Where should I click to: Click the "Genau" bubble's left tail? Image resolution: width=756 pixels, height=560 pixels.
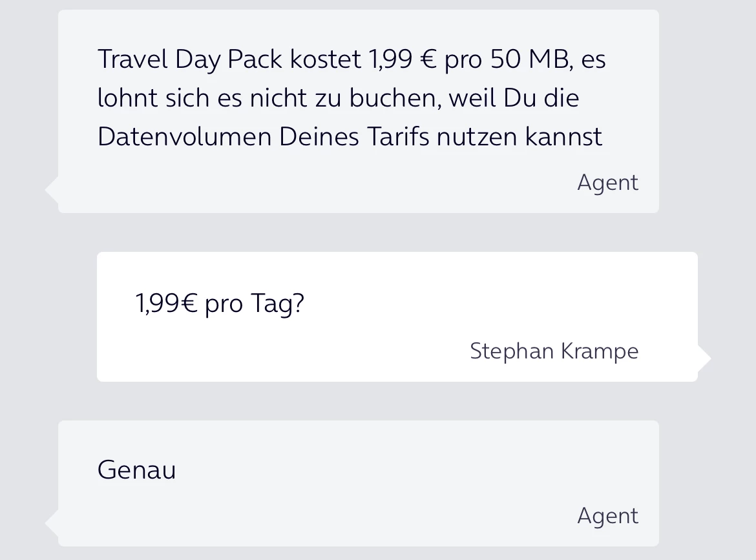coord(52,523)
